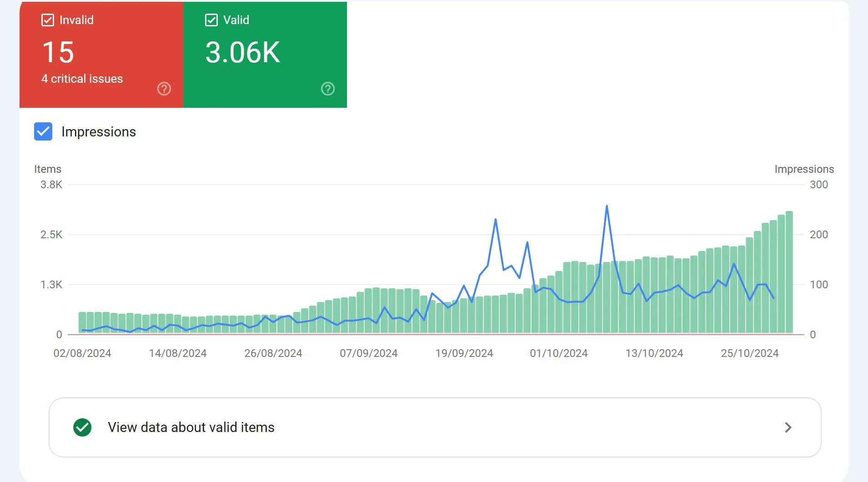Image resolution: width=868 pixels, height=482 pixels.
Task: Click the 26/08/2024 date label
Action: click(x=273, y=353)
